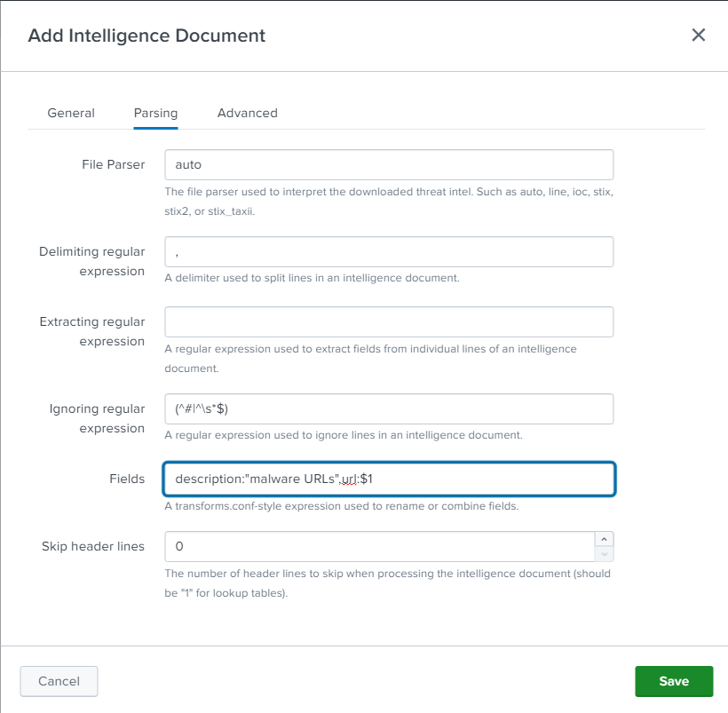This screenshot has width=728, height=713.
Task: Click the "File Parser" field label
Action: pos(113,164)
